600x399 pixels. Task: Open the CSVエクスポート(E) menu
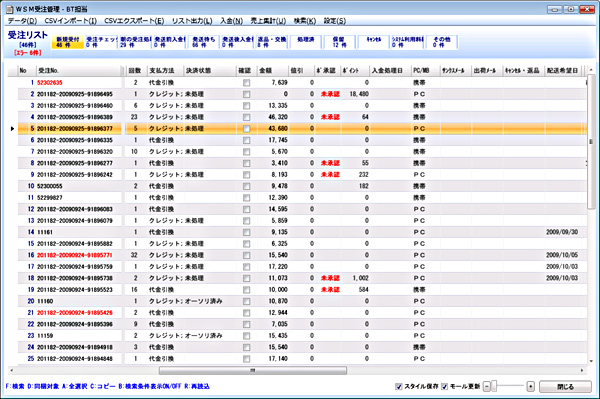[134, 21]
